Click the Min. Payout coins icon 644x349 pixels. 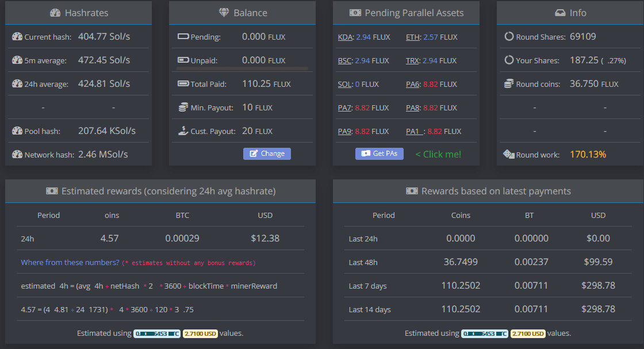point(183,108)
